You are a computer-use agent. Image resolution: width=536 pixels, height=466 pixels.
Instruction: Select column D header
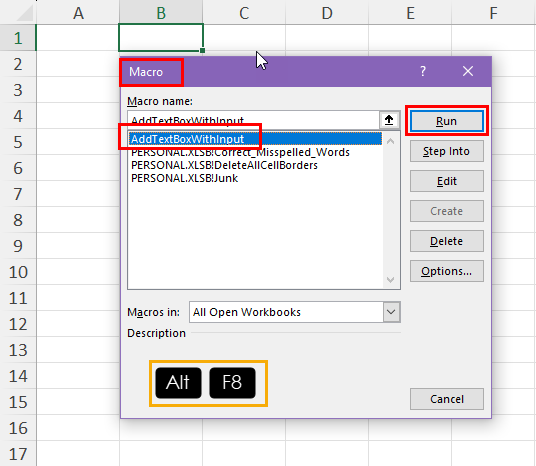pyautogui.click(x=327, y=13)
